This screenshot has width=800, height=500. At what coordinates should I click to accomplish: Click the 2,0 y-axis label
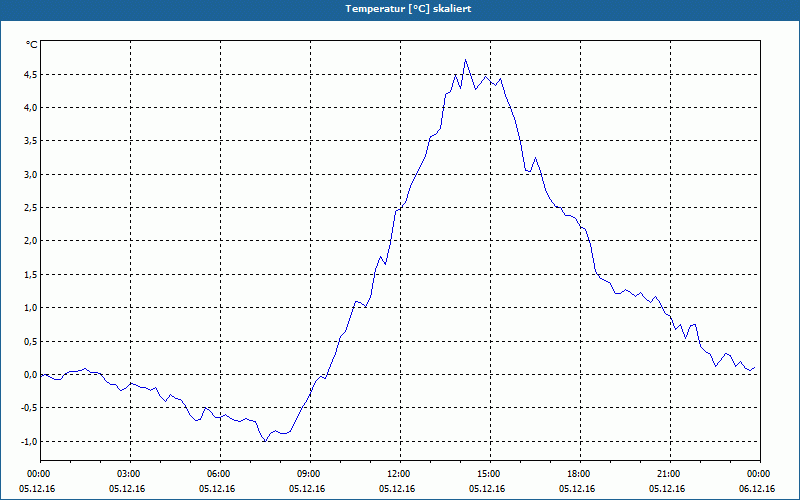pyautogui.click(x=31, y=241)
